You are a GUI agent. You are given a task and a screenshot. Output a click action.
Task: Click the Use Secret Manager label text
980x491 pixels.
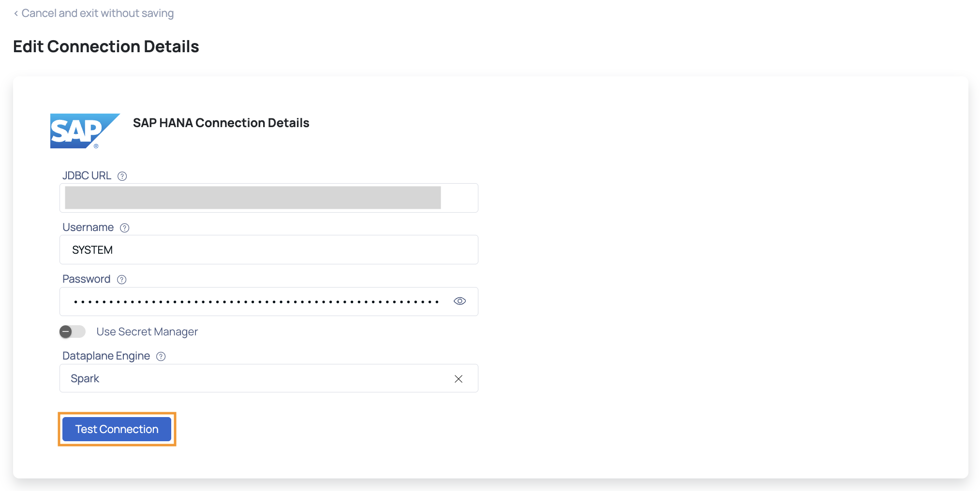coord(147,332)
